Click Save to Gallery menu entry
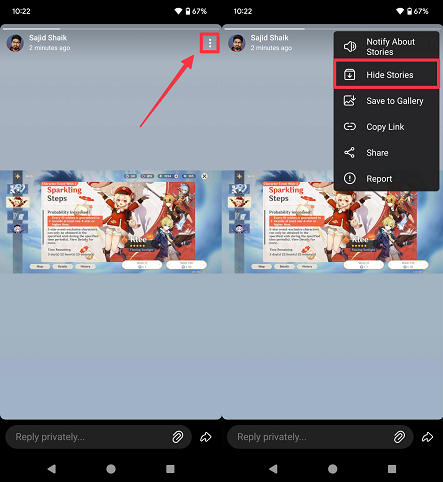The image size is (443, 482). pyautogui.click(x=386, y=101)
